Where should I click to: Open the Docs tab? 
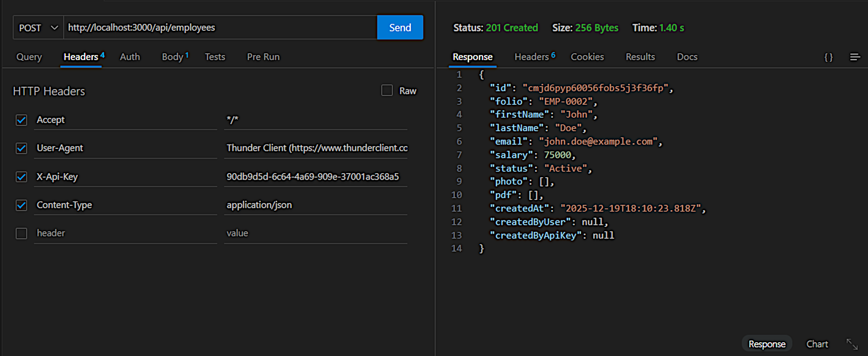tap(687, 57)
